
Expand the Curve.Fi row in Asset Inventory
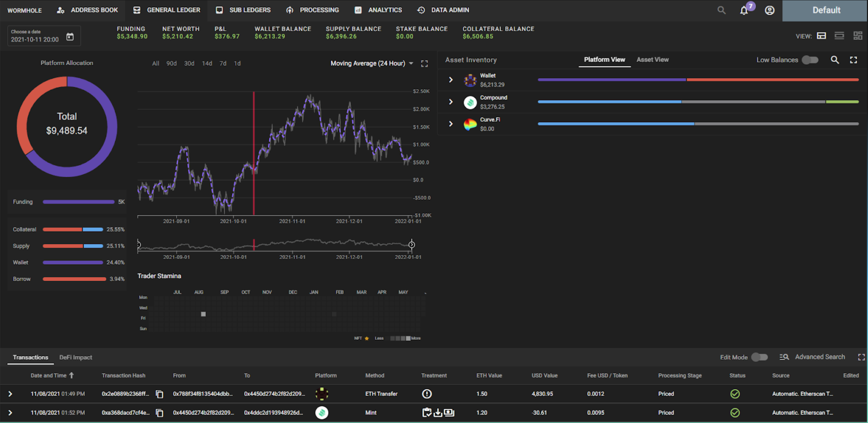pos(451,124)
